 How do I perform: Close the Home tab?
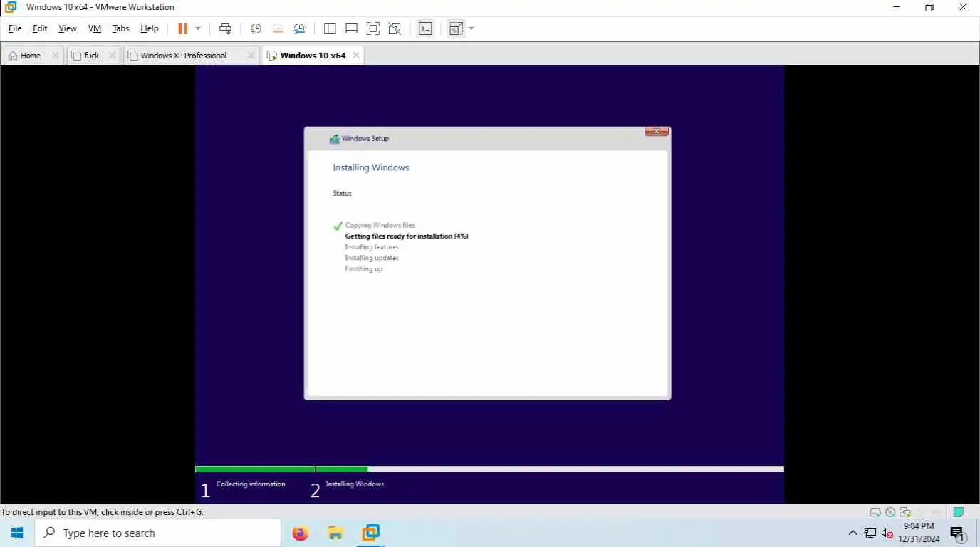(x=56, y=56)
